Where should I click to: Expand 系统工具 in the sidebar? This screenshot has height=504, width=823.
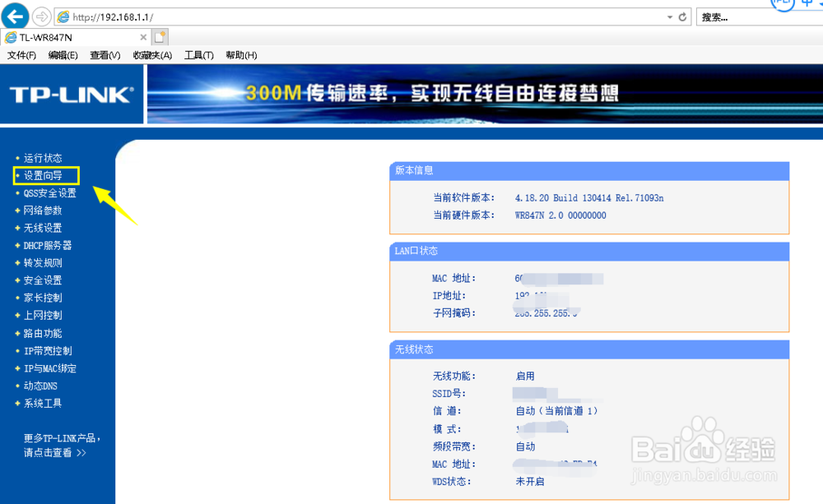click(x=43, y=404)
